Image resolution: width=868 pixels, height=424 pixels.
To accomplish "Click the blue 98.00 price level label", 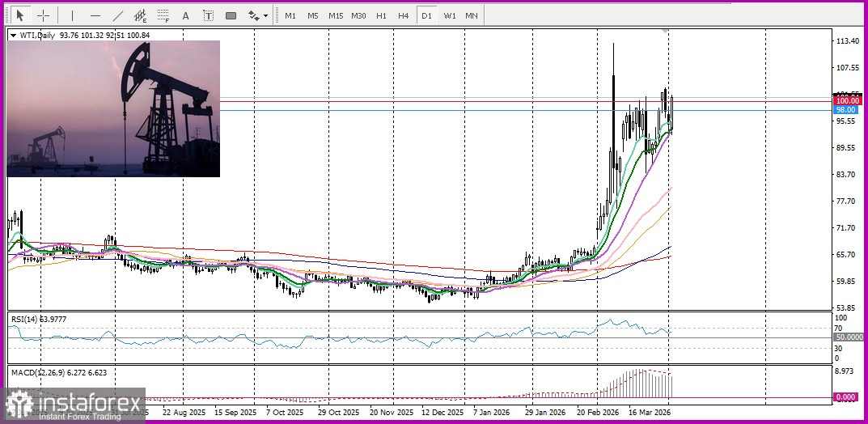I will tap(845, 109).
